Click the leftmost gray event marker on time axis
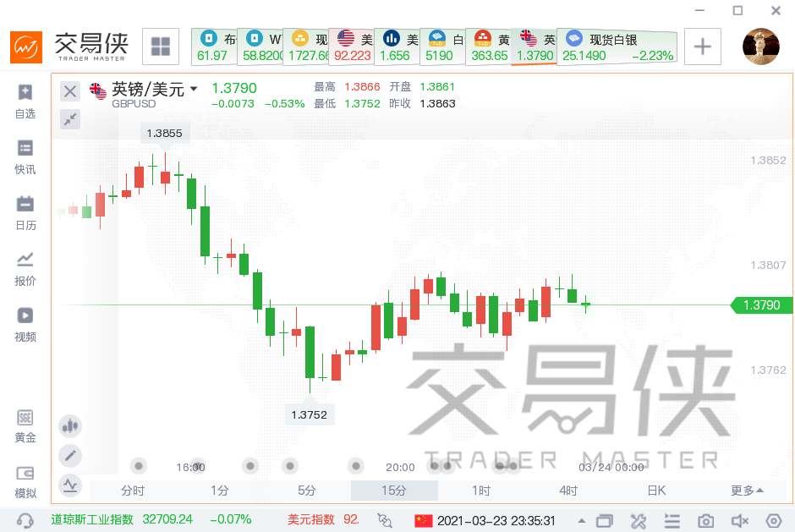 tap(139, 465)
